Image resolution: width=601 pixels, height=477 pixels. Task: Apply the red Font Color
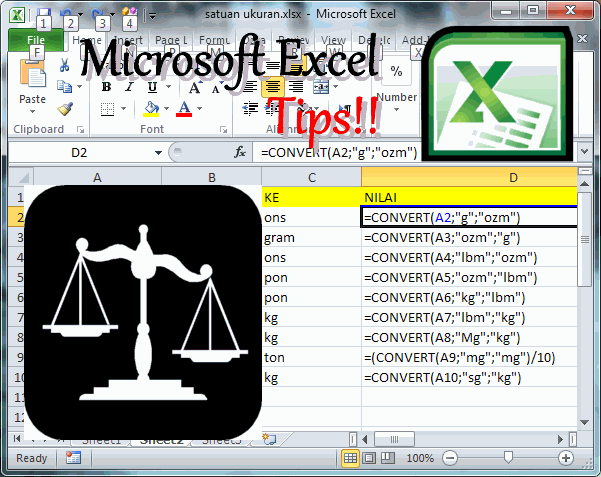point(184,109)
